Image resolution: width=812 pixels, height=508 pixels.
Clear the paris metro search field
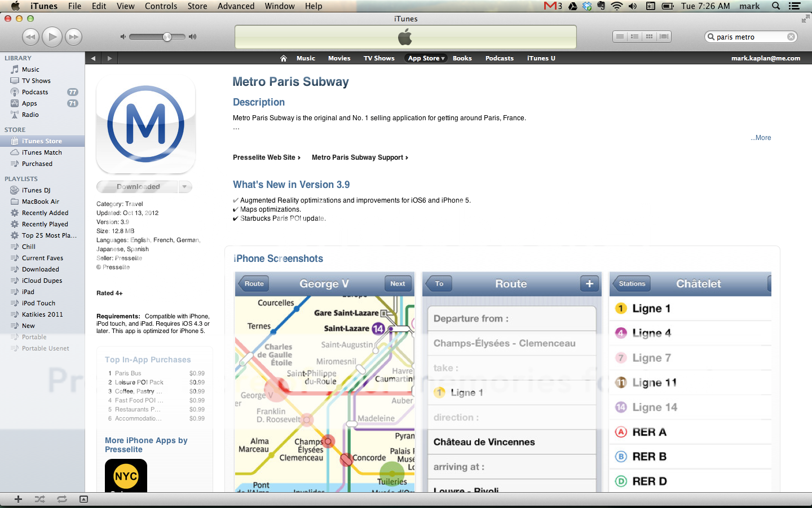(x=791, y=37)
